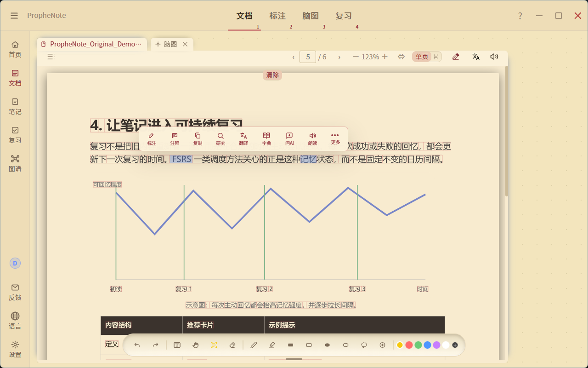Click the 问AI ask-AI icon
Screen dimensions: 588x368
tap(289, 139)
